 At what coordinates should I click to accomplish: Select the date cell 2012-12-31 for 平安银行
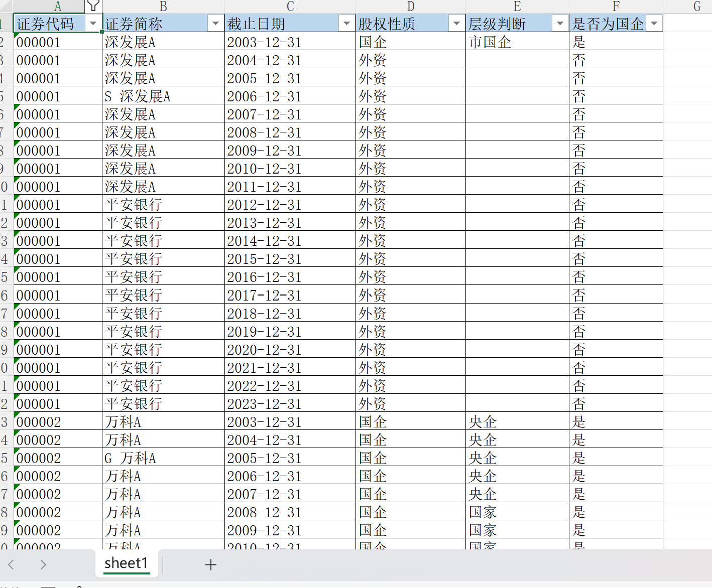point(290,204)
